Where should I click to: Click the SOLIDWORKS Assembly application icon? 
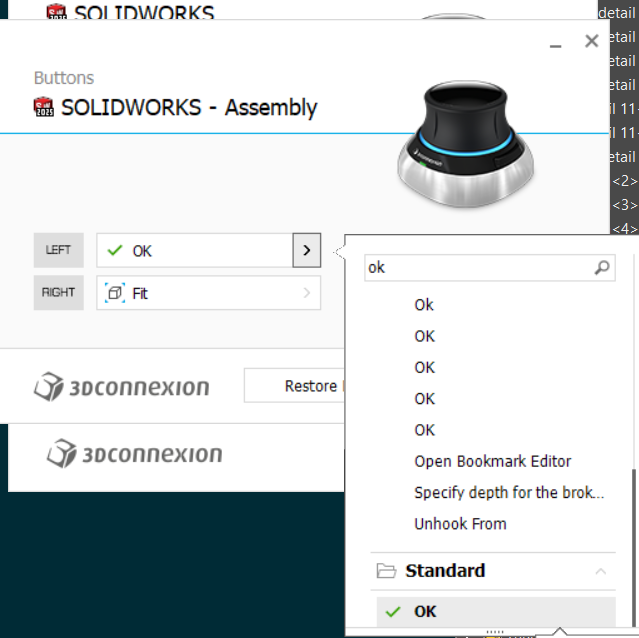[x=45, y=107]
